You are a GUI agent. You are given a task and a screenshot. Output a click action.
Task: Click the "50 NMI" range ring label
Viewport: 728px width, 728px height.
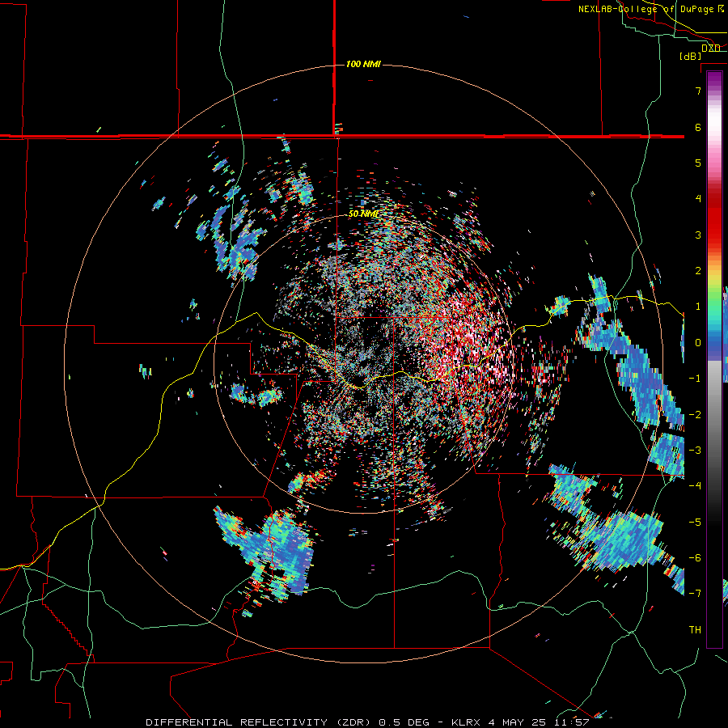363,214
